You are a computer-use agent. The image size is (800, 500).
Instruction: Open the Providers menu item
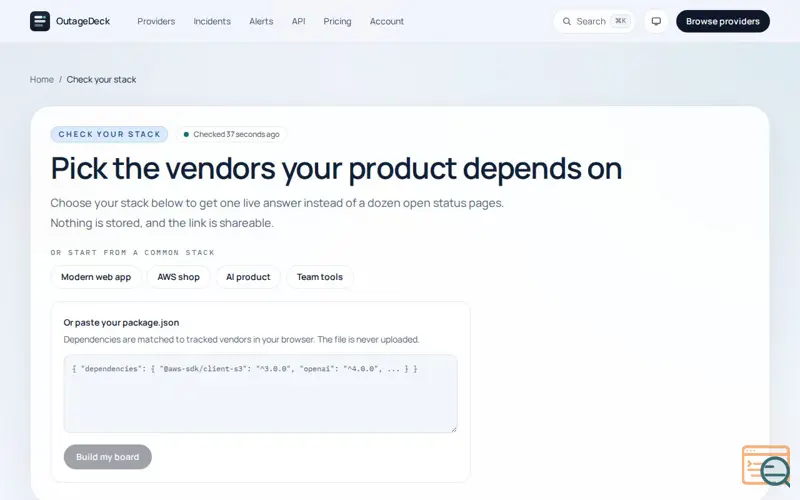click(x=156, y=21)
